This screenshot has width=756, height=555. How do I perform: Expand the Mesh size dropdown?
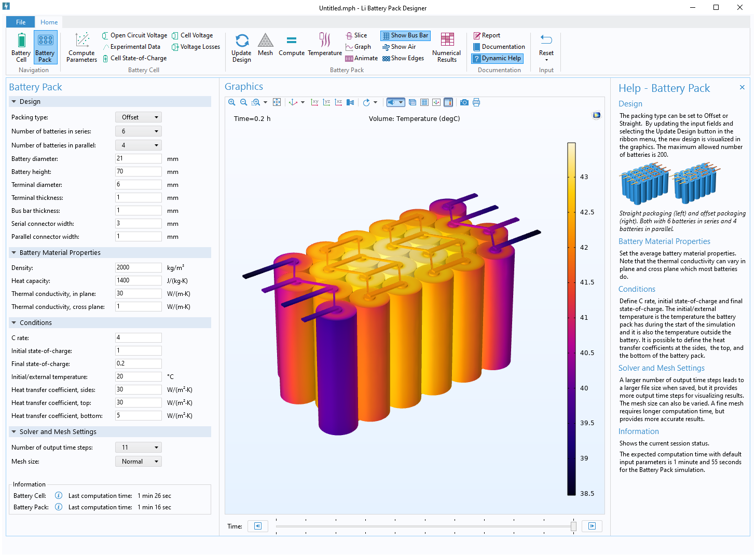point(138,462)
